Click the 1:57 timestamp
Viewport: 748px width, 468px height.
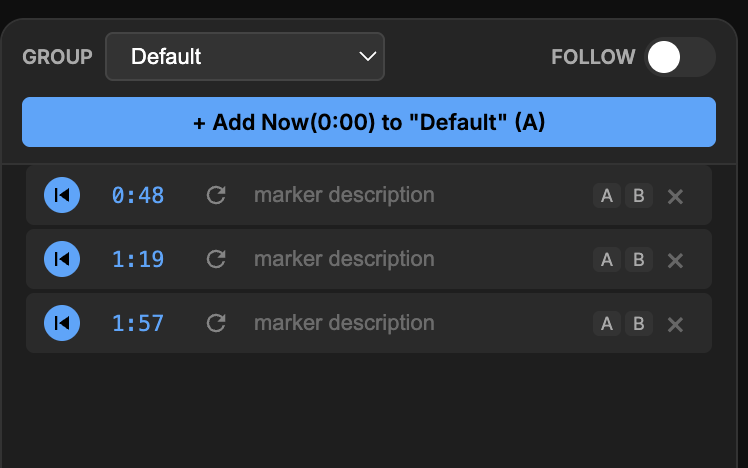138,323
